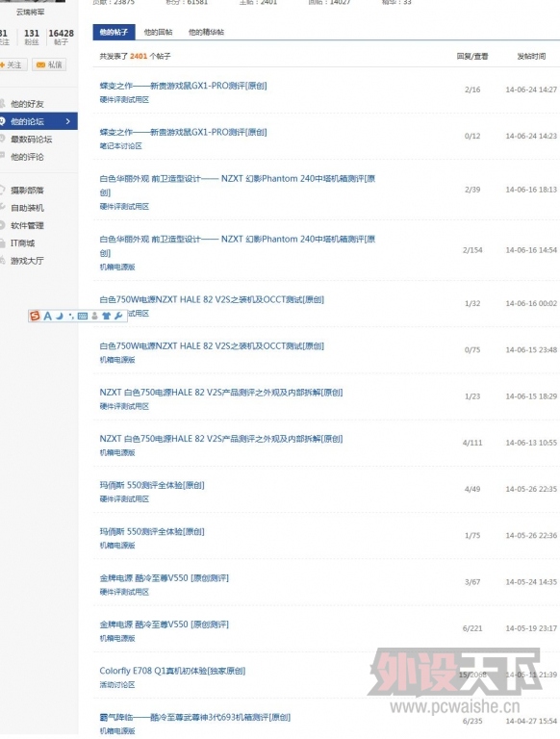
Task: Click the envelope icon in 私信 button
Action: 40,64
